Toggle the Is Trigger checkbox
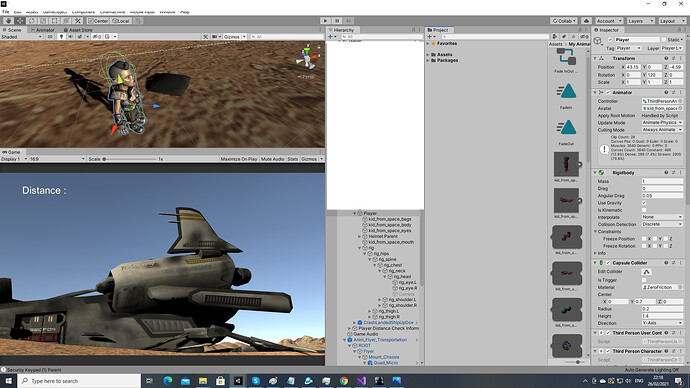Viewport: 690px width, 388px height. [644, 280]
